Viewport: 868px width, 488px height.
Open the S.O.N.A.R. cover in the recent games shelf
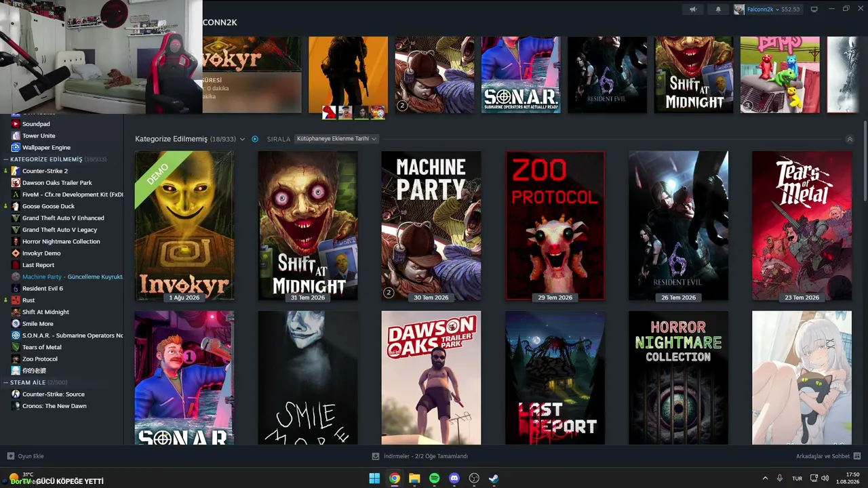click(521, 75)
